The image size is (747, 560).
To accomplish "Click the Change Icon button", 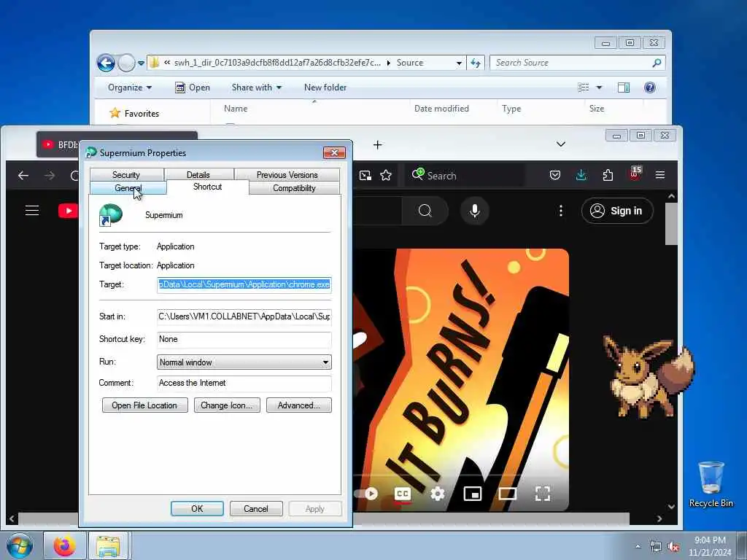I will point(227,405).
